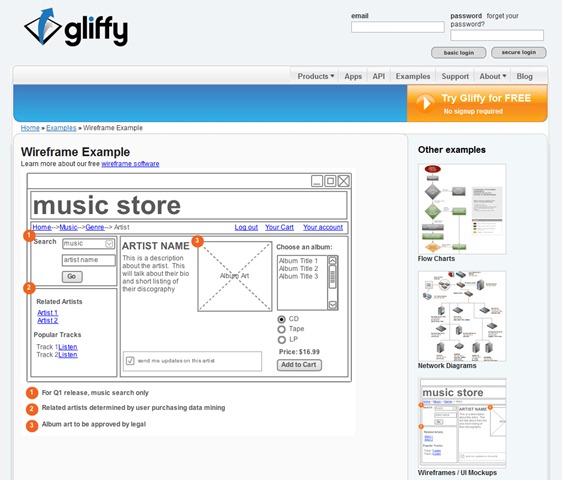Toggle send me updates checkbox
Screen dimensions: 562x480
(x=130, y=361)
